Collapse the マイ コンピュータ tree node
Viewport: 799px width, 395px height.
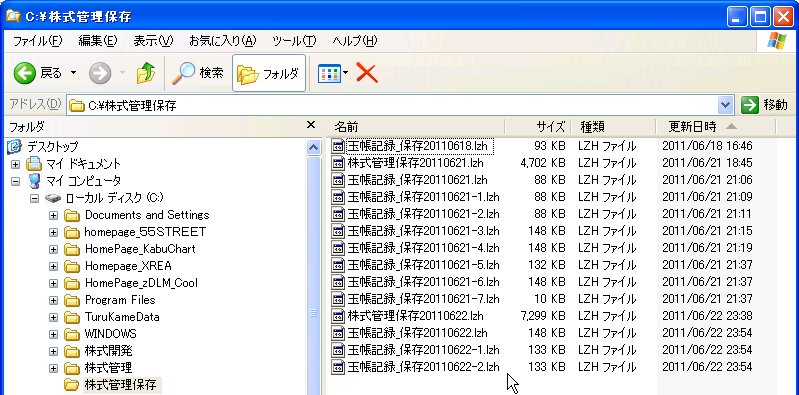click(x=15, y=181)
